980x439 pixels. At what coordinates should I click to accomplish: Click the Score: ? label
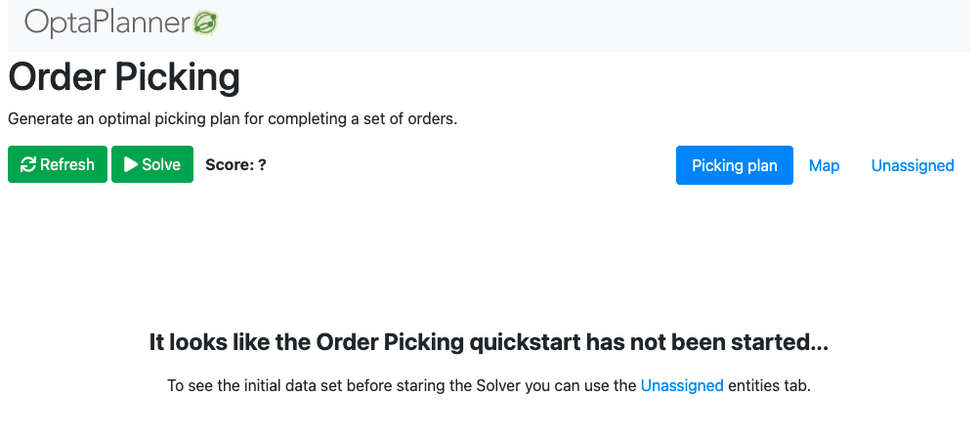(235, 165)
